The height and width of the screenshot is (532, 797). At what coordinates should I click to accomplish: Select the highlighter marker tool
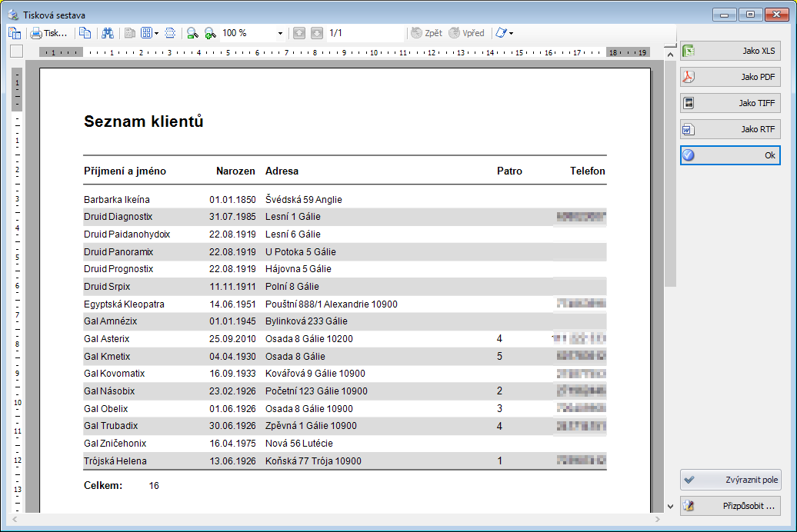coord(501,34)
